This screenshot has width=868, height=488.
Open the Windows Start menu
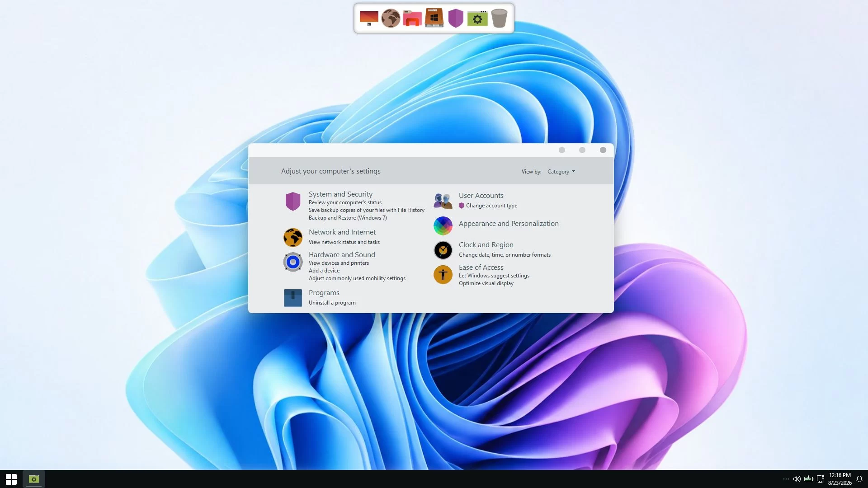coord(11,479)
